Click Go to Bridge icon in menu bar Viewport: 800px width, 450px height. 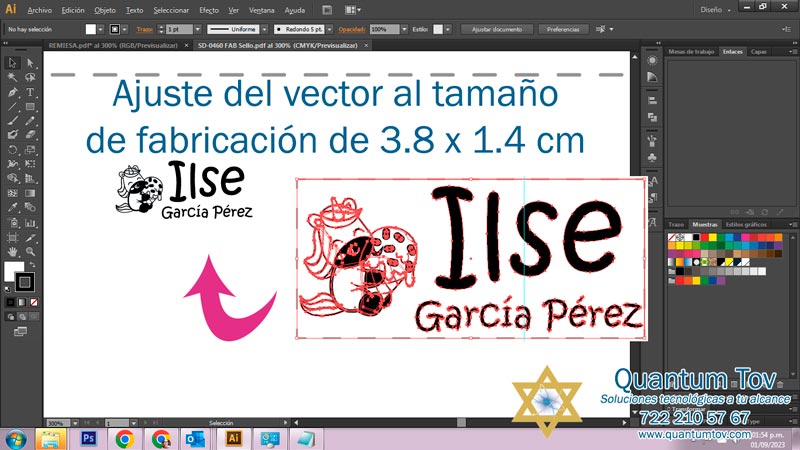pos(328,10)
